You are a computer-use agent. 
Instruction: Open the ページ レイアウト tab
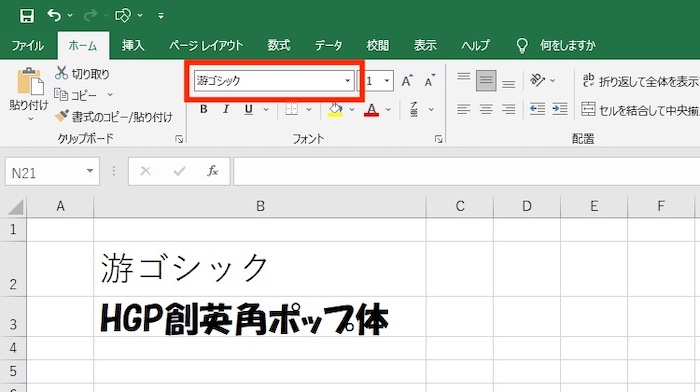206,46
